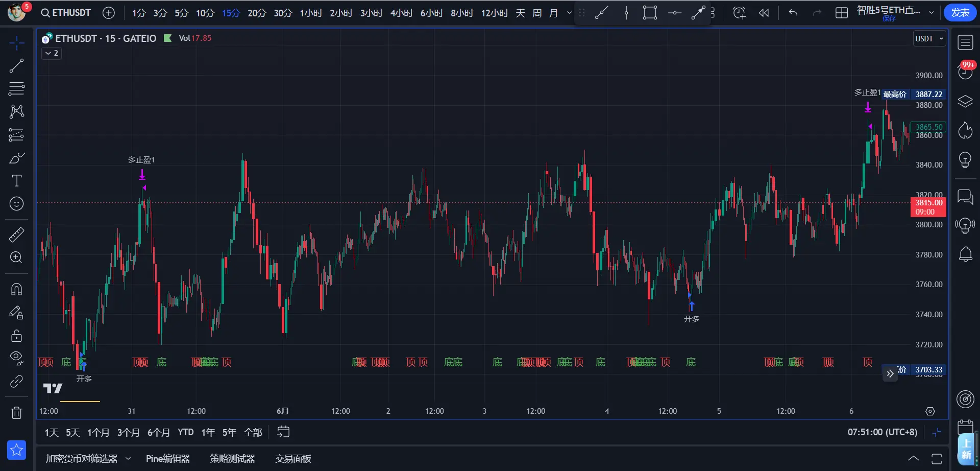Open the ideas stream broadcast icon
This screenshot has height=471, width=980.
[965, 225]
